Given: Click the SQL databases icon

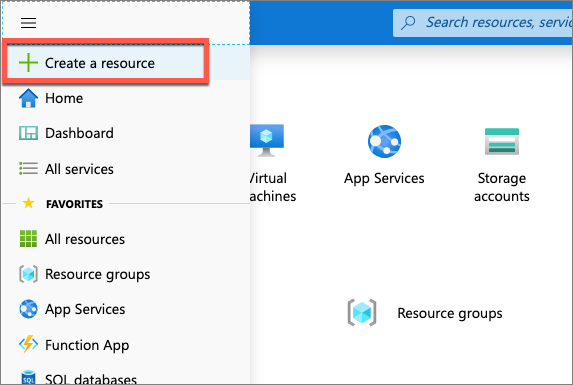Looking at the screenshot, I should tap(28, 378).
